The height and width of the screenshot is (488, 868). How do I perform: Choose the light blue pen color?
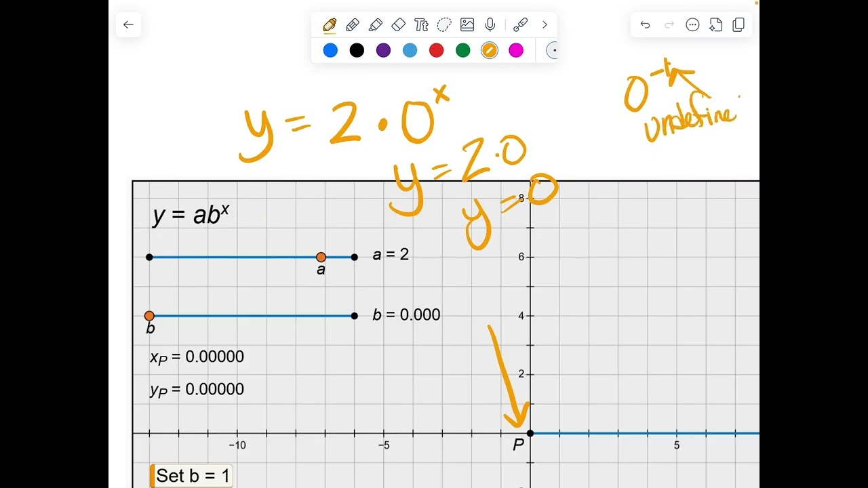click(x=410, y=50)
